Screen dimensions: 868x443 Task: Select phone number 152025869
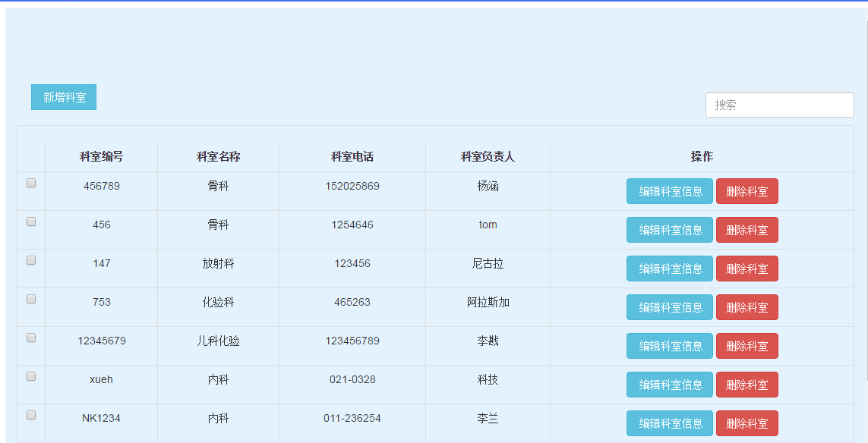[x=352, y=187]
